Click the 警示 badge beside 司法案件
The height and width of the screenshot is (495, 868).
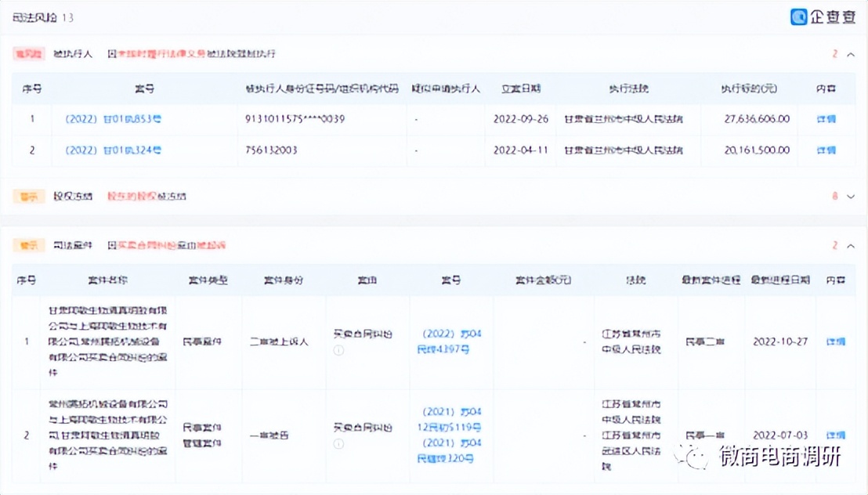(28, 244)
